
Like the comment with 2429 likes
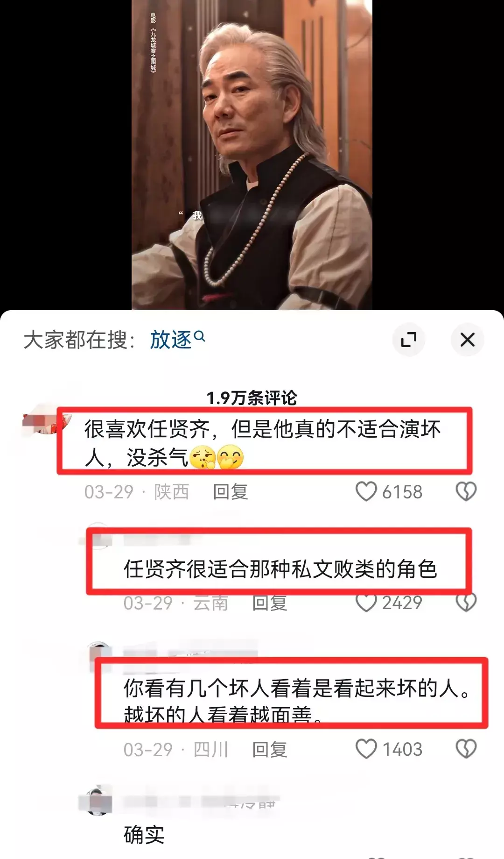click(366, 602)
